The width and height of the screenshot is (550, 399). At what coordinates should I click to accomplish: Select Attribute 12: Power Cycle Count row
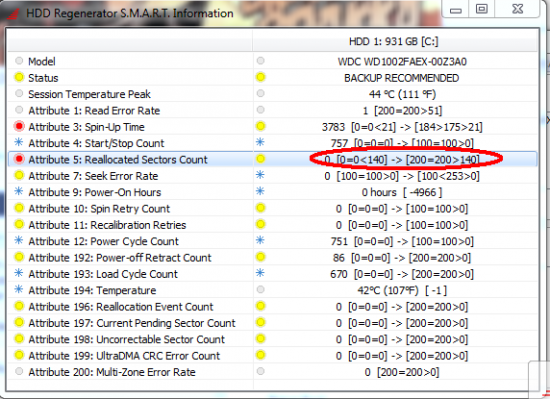pyautogui.click(x=273, y=241)
